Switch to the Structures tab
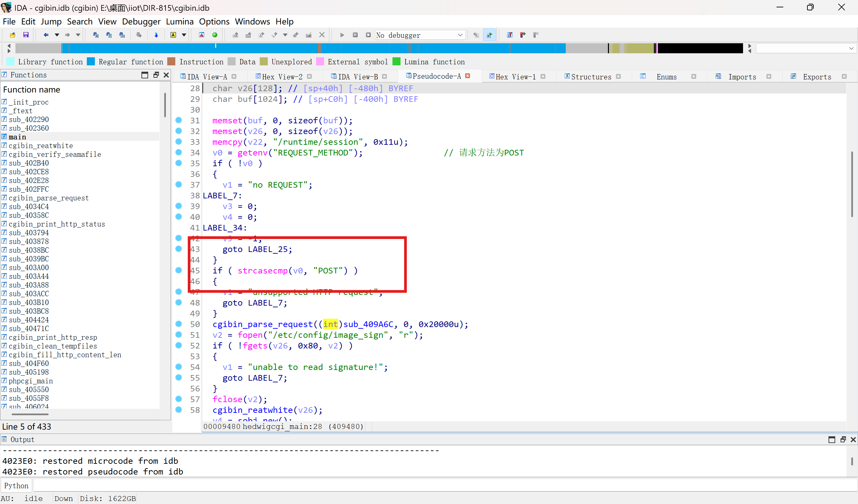Screen dimensions: 858x504 [x=591, y=77]
